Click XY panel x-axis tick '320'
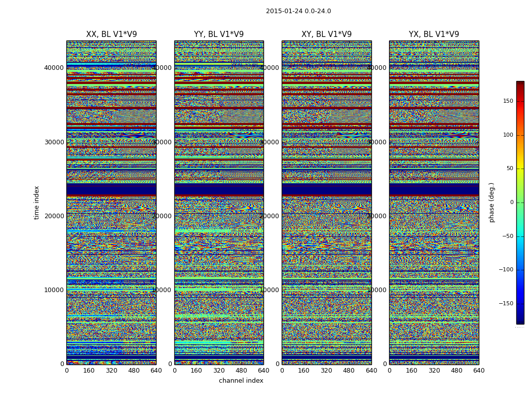 [326, 371]
